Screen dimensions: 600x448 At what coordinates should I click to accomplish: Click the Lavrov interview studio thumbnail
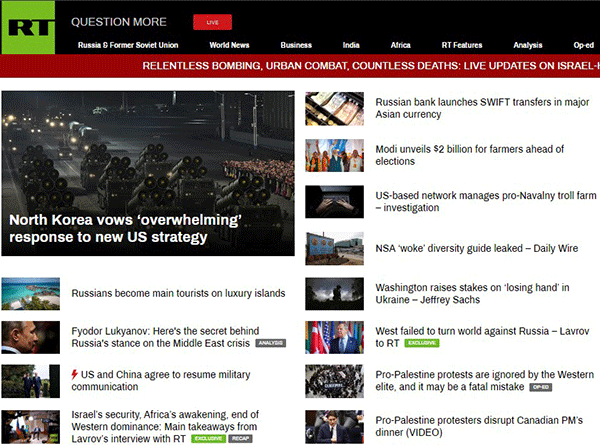tap(31, 427)
